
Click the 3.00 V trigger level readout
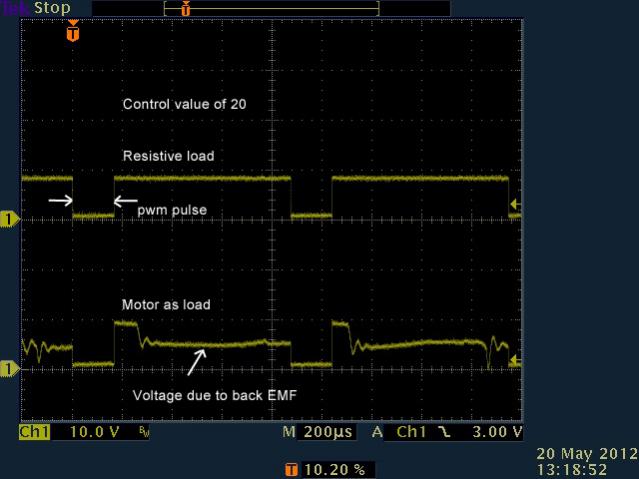pos(497,432)
